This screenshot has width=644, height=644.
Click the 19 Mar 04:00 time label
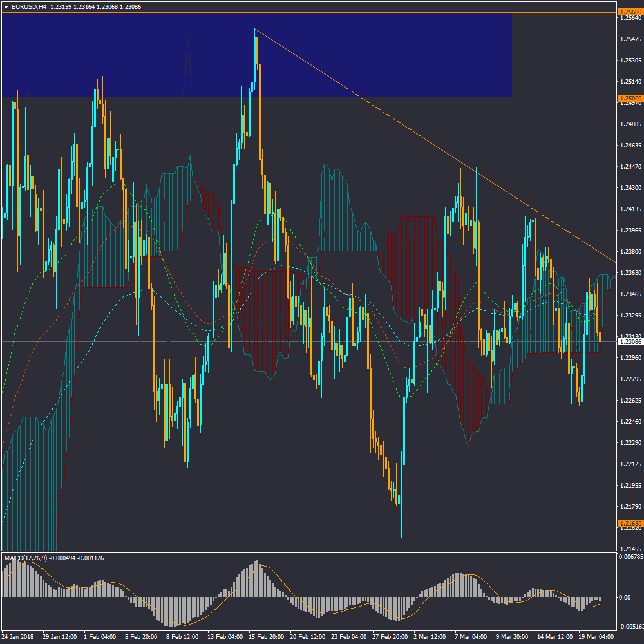pyautogui.click(x=596, y=636)
